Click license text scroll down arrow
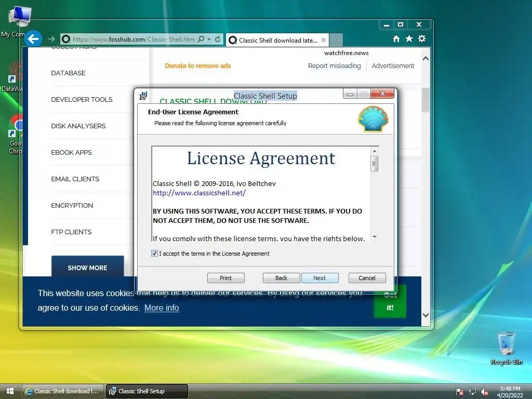The width and height of the screenshot is (532, 399). 375,237
